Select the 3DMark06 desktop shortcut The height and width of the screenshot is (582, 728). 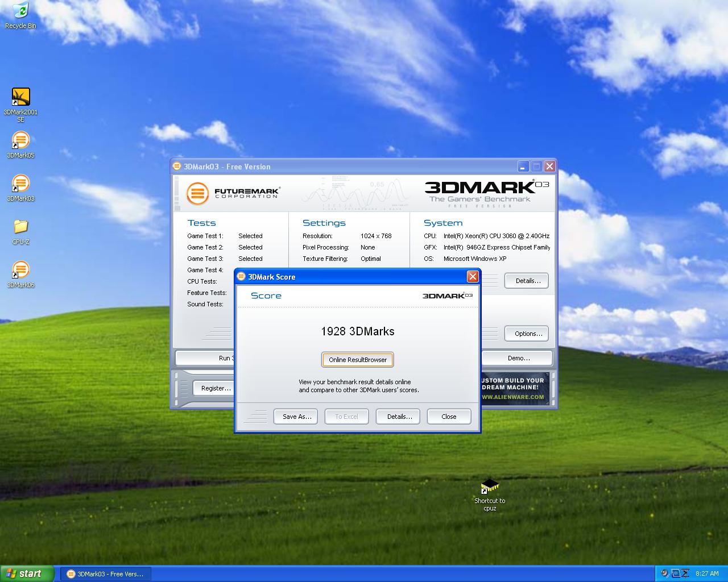point(20,275)
